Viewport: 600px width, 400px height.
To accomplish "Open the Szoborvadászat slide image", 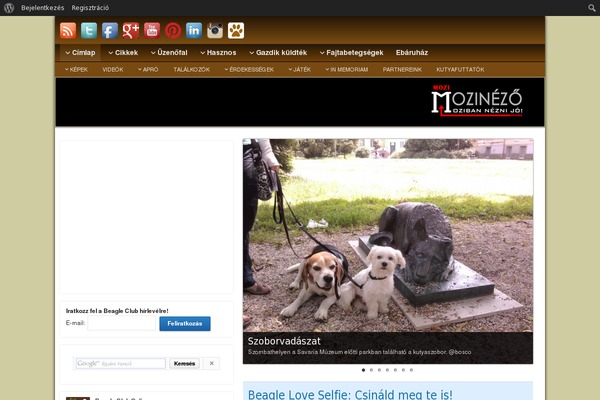I will [388, 235].
